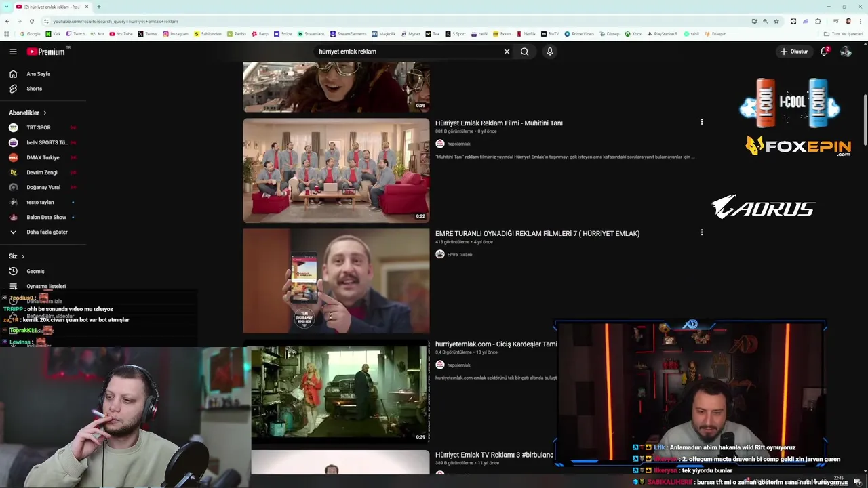Go to the YouTube Premium home logo

click(x=46, y=52)
